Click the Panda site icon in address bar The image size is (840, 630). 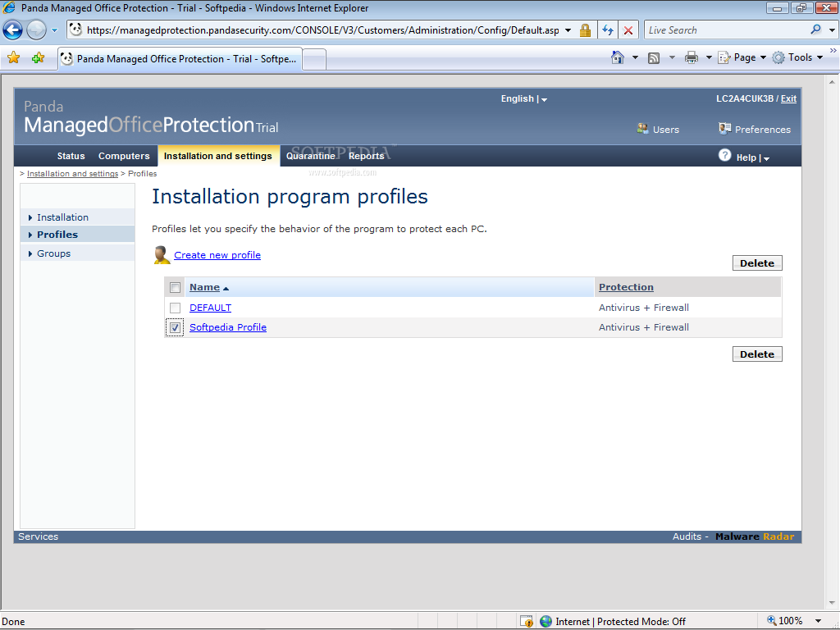(76, 30)
